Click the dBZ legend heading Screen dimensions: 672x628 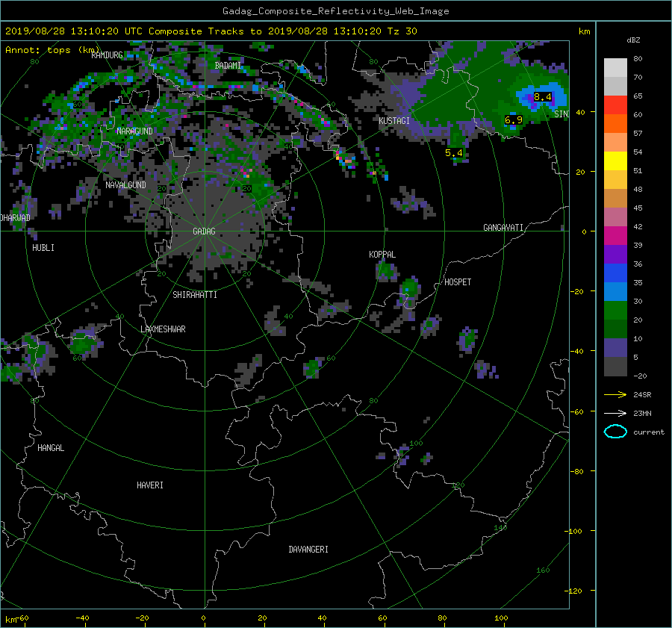tap(633, 40)
